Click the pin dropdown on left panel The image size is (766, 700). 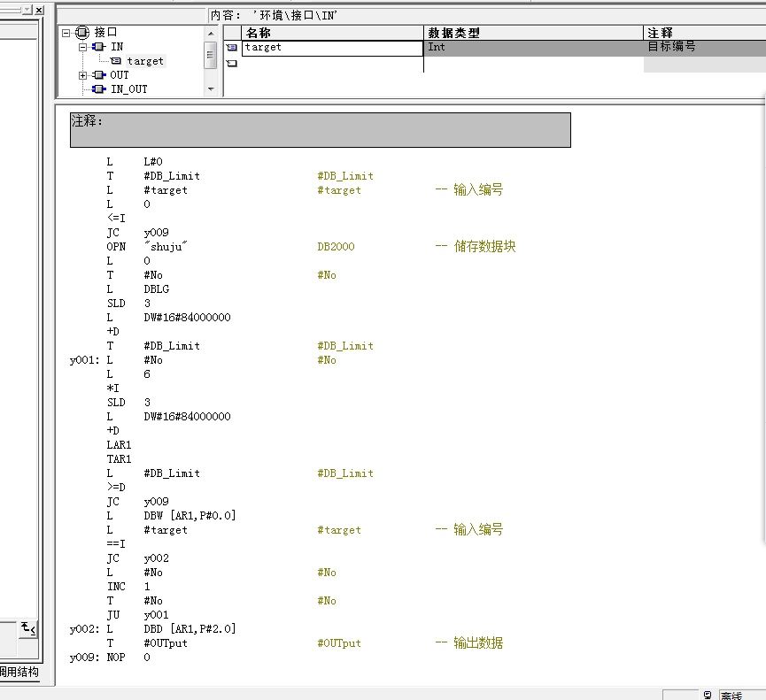tap(27, 10)
